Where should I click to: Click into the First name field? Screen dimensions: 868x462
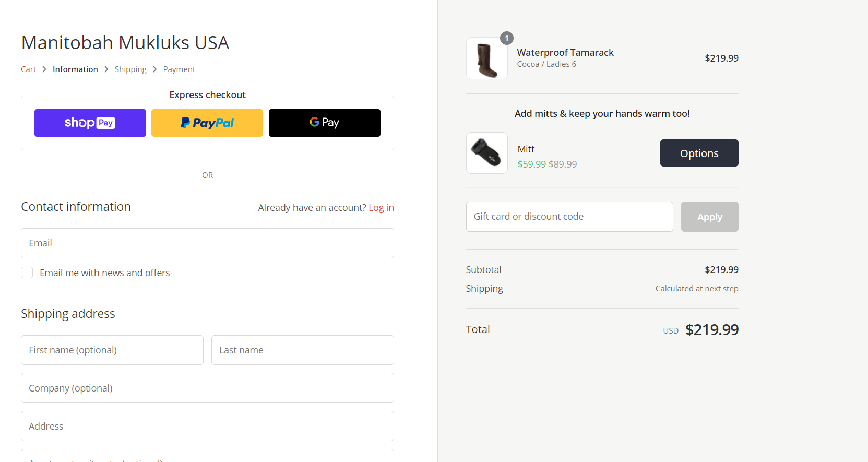click(x=112, y=350)
